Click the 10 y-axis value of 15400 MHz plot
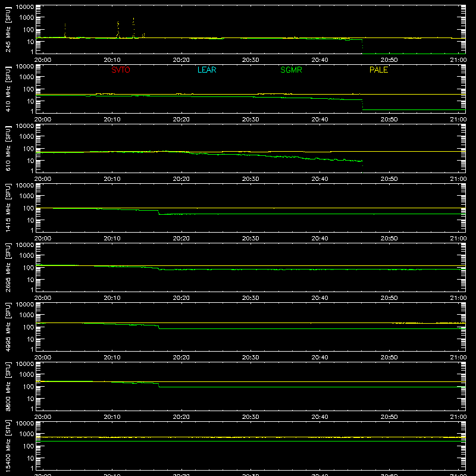 (30, 458)
